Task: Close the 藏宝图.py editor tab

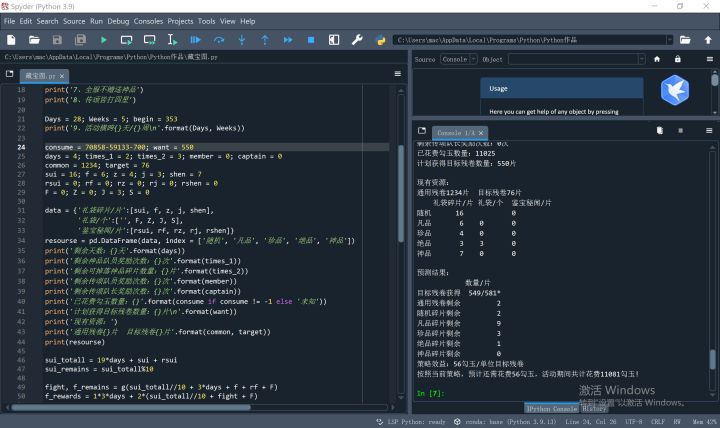Action: click(62, 76)
